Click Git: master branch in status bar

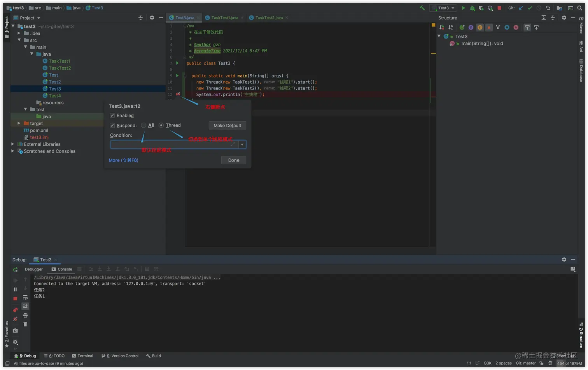coord(526,363)
